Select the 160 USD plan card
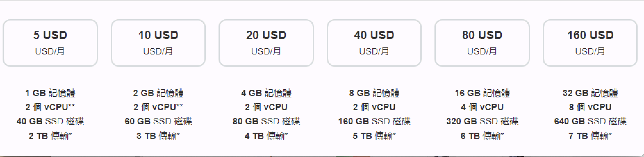 click(590, 43)
